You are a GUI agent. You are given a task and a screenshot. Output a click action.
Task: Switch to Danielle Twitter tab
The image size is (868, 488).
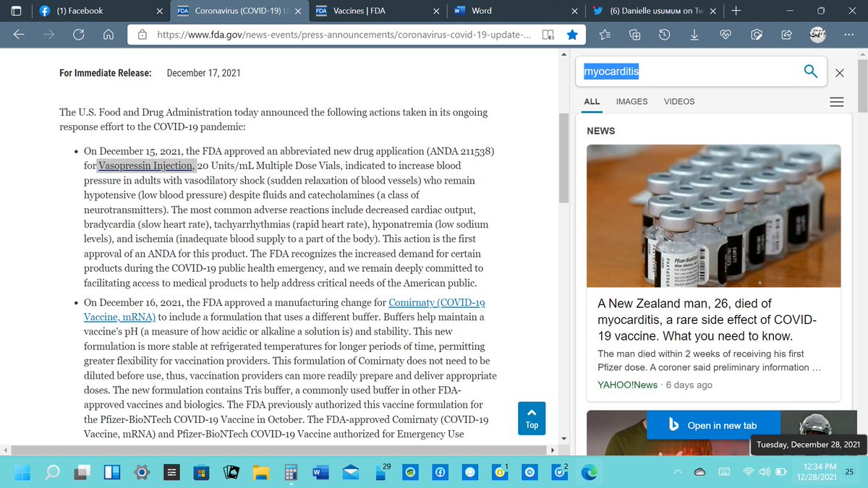(x=654, y=11)
